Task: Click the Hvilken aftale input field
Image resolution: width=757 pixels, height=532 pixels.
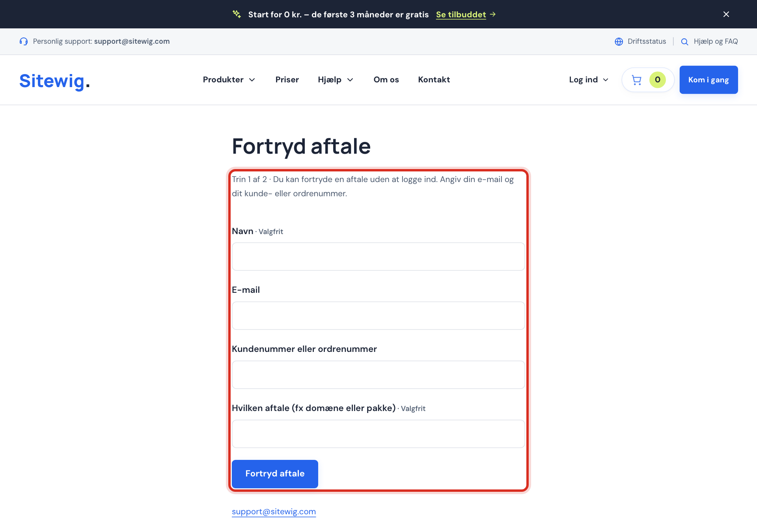Action: tap(378, 434)
